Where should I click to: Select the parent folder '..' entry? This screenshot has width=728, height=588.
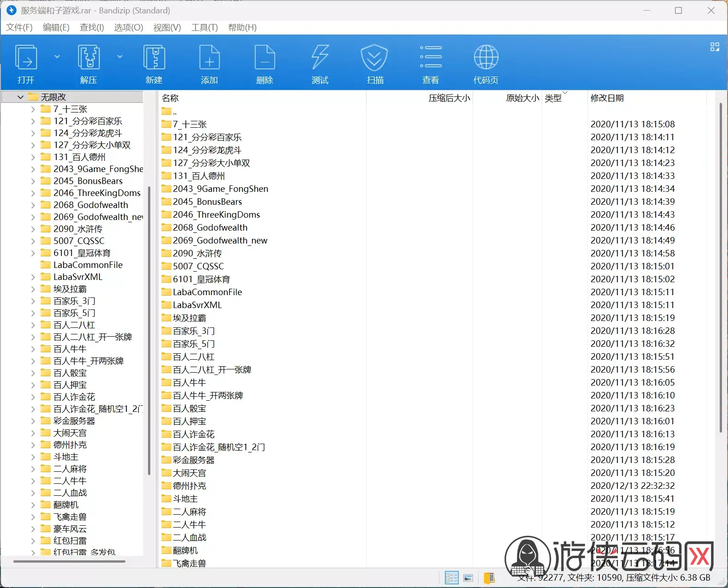(x=169, y=111)
